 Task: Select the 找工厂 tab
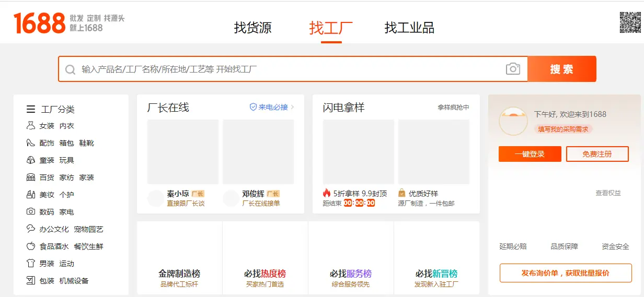click(x=331, y=28)
